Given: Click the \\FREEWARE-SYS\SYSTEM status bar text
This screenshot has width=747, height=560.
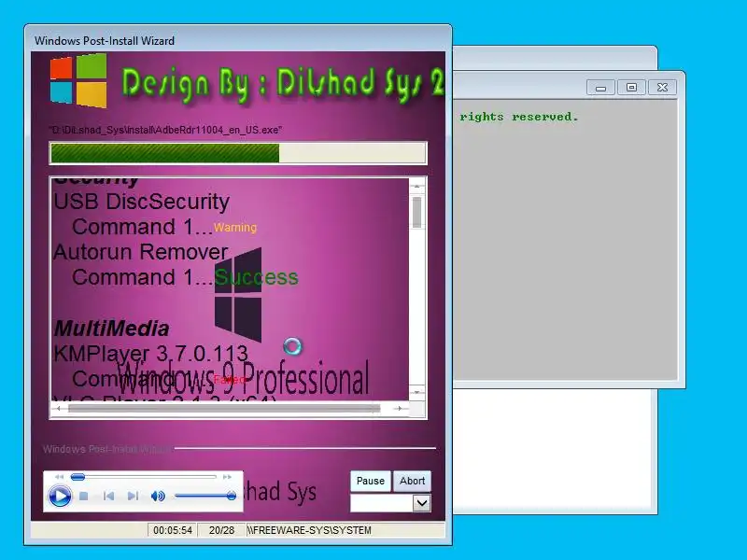Looking at the screenshot, I should (x=309, y=530).
